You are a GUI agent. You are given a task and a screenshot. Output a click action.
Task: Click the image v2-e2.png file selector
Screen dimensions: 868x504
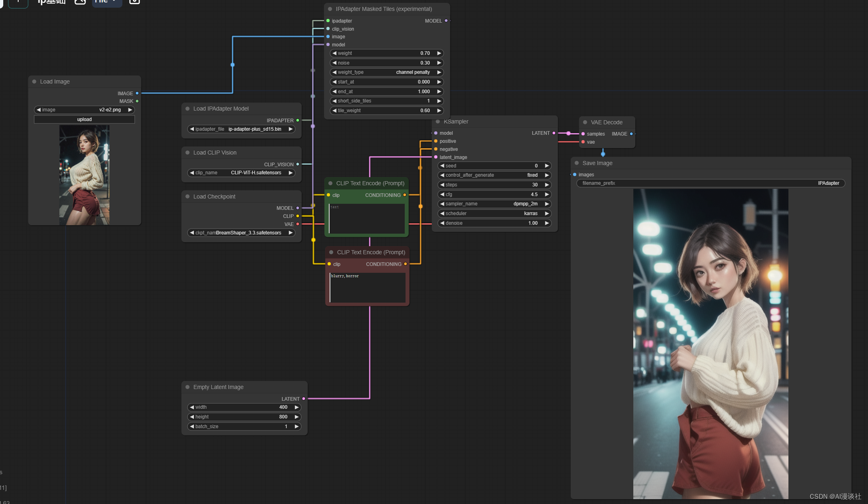[84, 110]
